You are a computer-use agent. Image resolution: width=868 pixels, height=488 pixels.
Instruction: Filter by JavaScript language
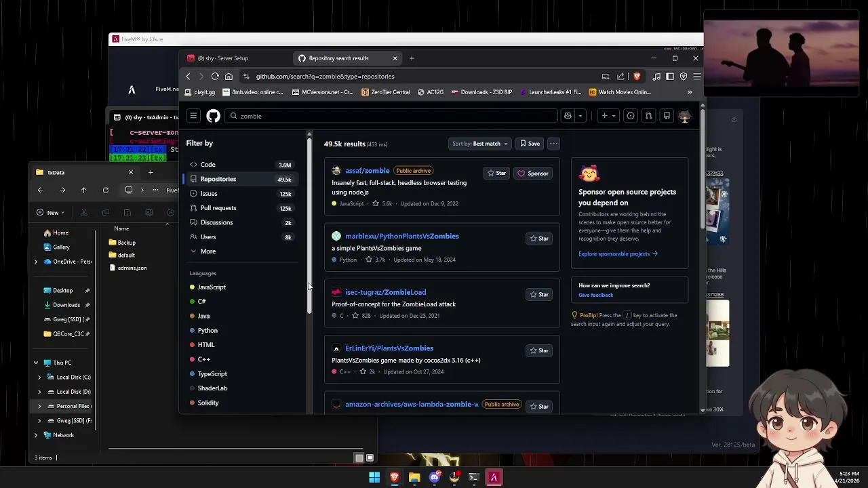click(212, 287)
